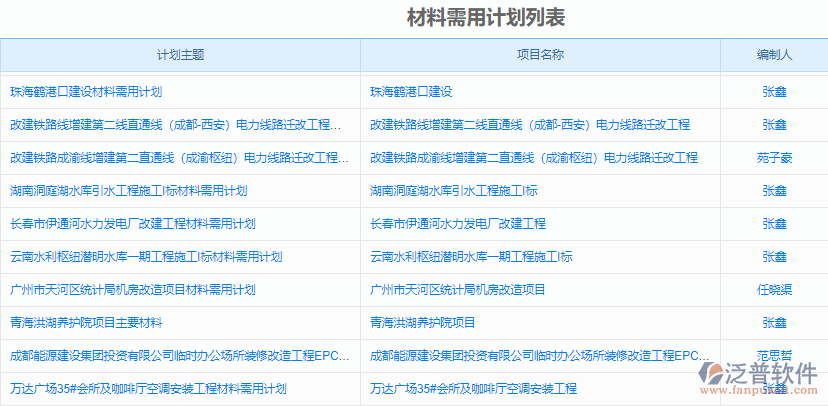This screenshot has width=828, height=406.
Task: Open the 成都-西安 project in 项目名称 column
Action: pos(530,125)
